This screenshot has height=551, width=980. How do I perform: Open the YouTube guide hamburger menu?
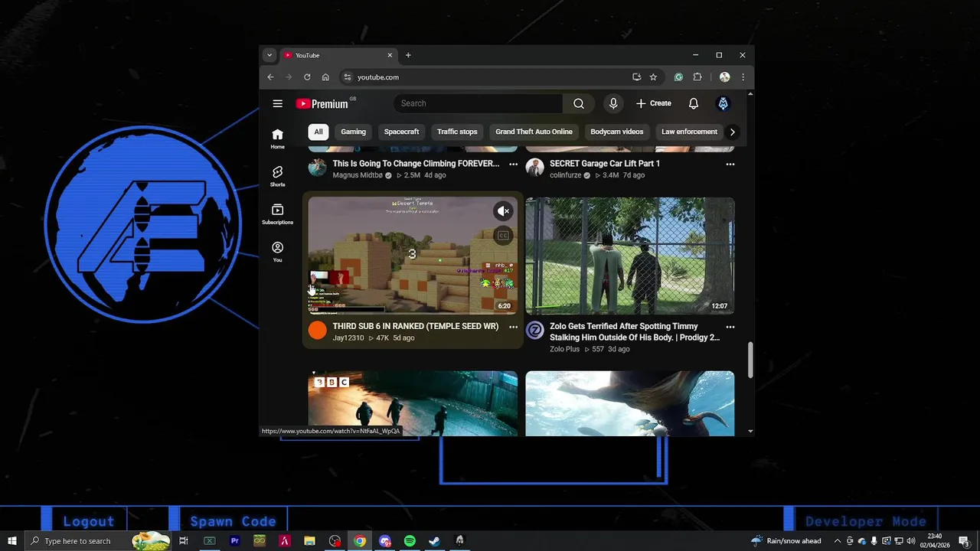(x=278, y=103)
